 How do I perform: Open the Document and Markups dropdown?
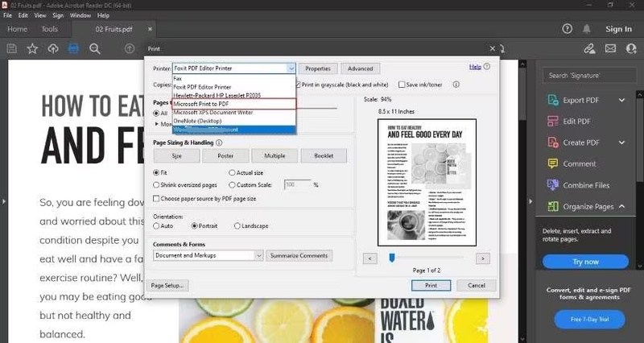[x=208, y=255]
